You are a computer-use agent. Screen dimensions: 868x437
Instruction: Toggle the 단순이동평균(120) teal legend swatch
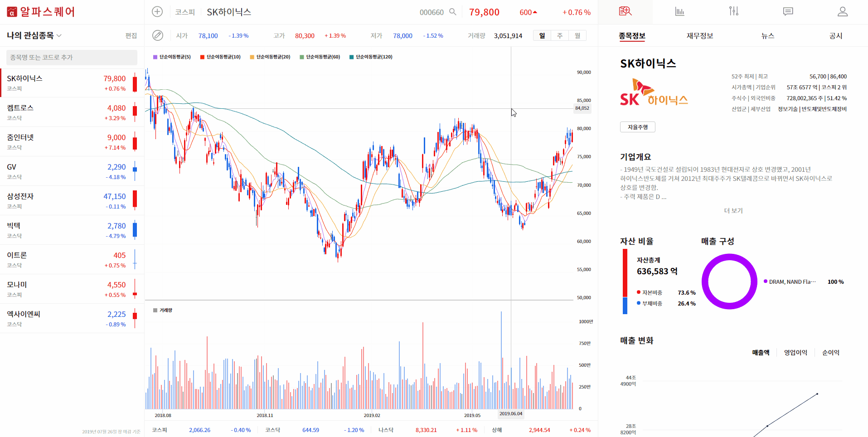click(352, 57)
